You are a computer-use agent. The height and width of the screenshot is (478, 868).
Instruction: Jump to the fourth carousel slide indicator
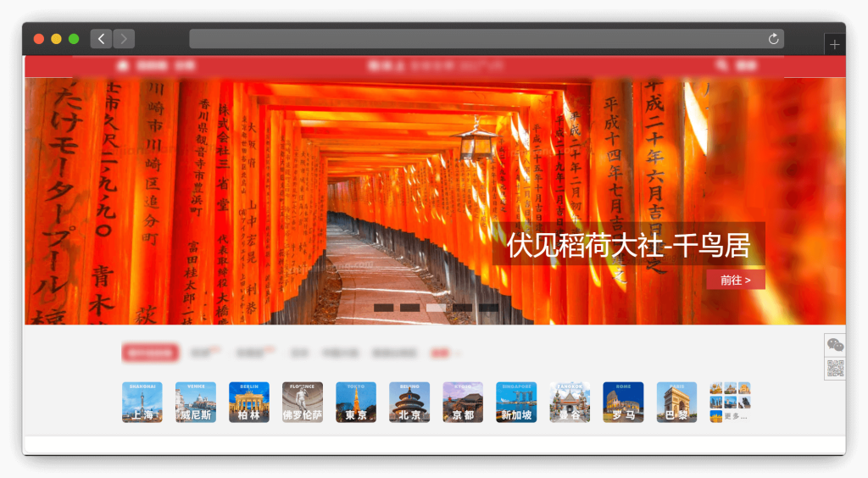point(462,308)
